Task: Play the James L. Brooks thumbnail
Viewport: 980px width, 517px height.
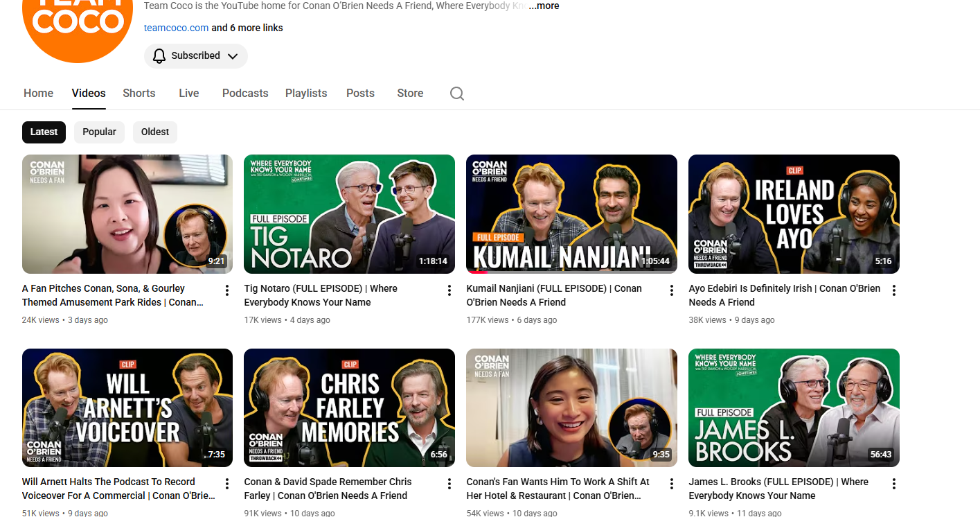Action: (x=794, y=408)
